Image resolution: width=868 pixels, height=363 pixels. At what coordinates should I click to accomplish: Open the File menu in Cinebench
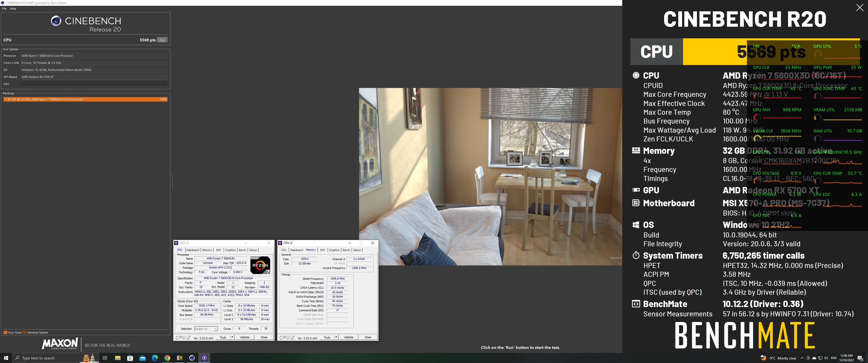pos(4,8)
